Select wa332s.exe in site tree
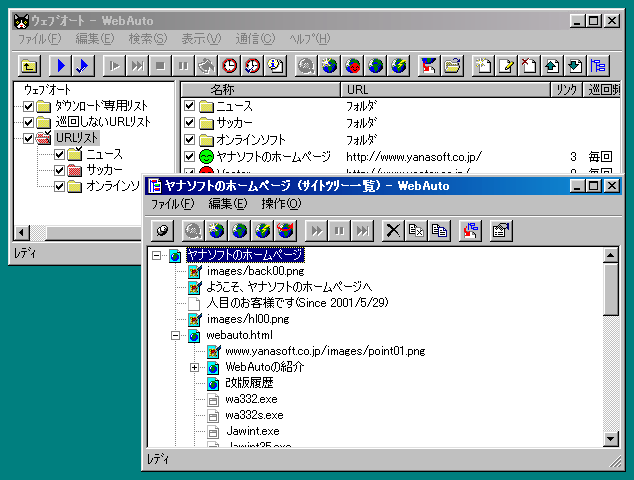The width and height of the screenshot is (634, 480). 254,415
